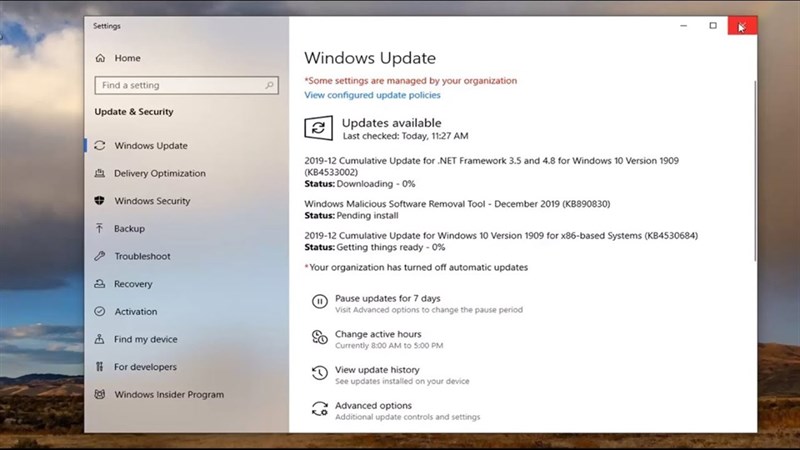Viewport: 800px width, 450px height.
Task: Open Change active hours
Action: coord(378,334)
